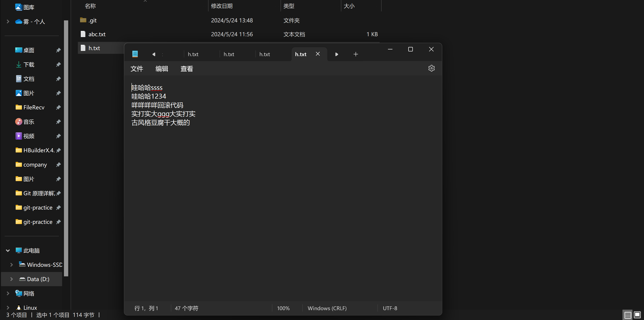The width and height of the screenshot is (644, 320).
Task: Open the 文件 menu
Action: tap(137, 69)
